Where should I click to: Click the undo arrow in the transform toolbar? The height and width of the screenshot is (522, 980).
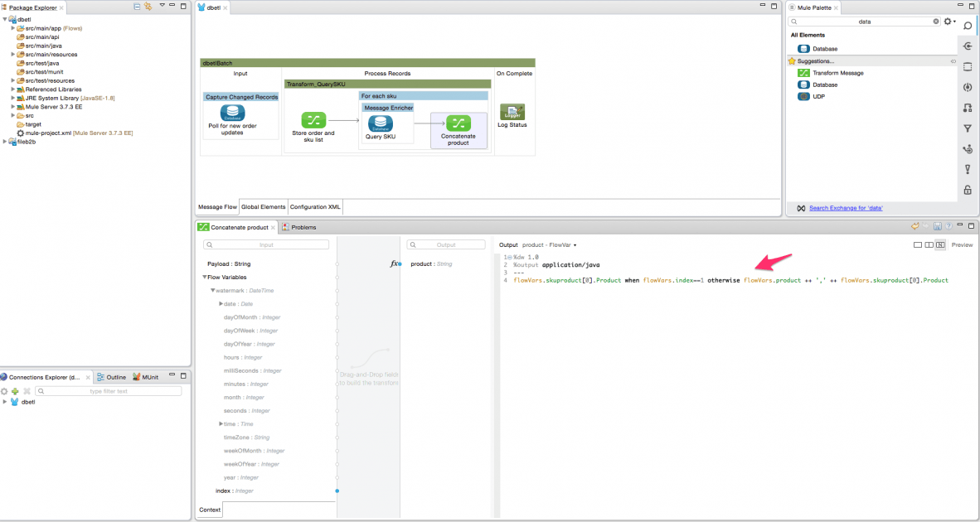coord(915,225)
